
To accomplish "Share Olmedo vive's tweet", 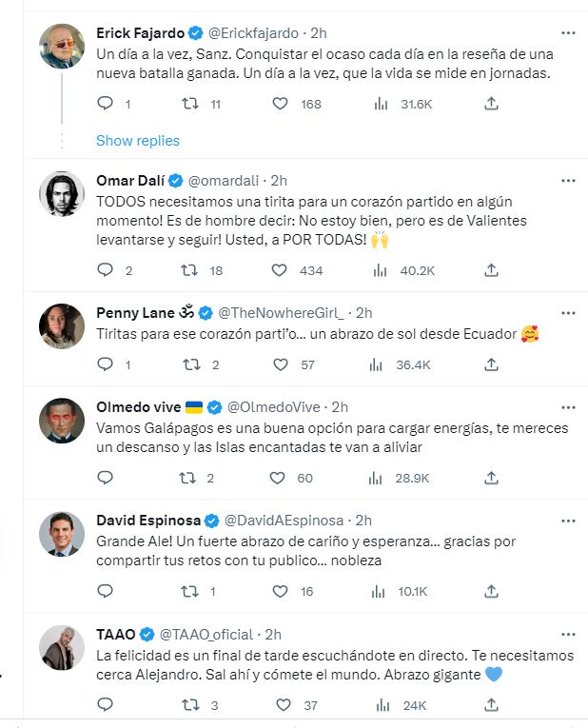I will tap(491, 478).
